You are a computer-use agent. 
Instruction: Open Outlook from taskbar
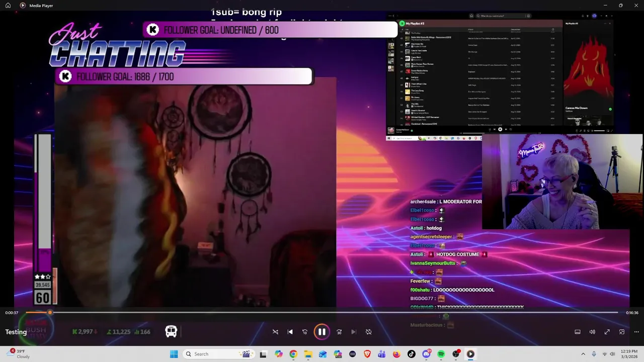pos(323,354)
